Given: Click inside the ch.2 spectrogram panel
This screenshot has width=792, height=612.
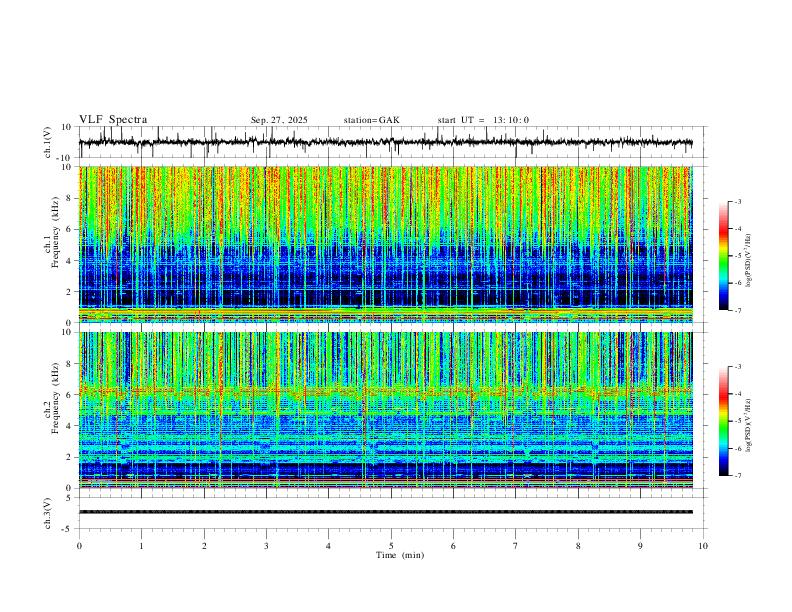Looking at the screenshot, I should click(x=385, y=410).
